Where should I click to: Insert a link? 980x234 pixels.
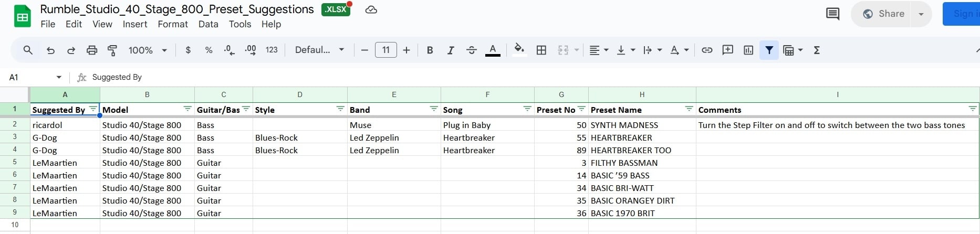[707, 50]
